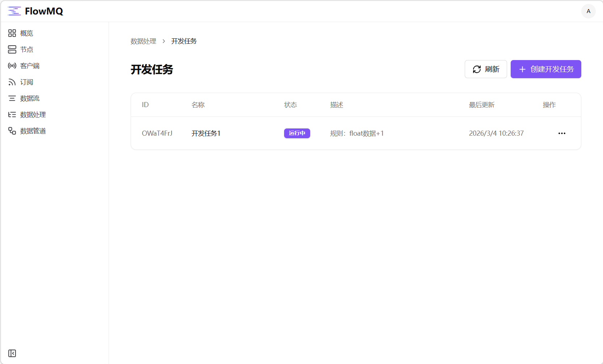Click the FlowMQ logo icon
The image size is (603, 364).
tap(14, 11)
